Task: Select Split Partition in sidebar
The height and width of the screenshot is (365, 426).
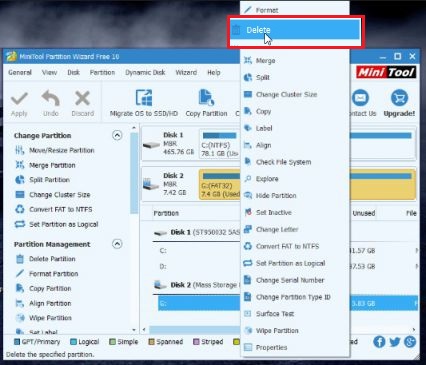Action: 42,180
